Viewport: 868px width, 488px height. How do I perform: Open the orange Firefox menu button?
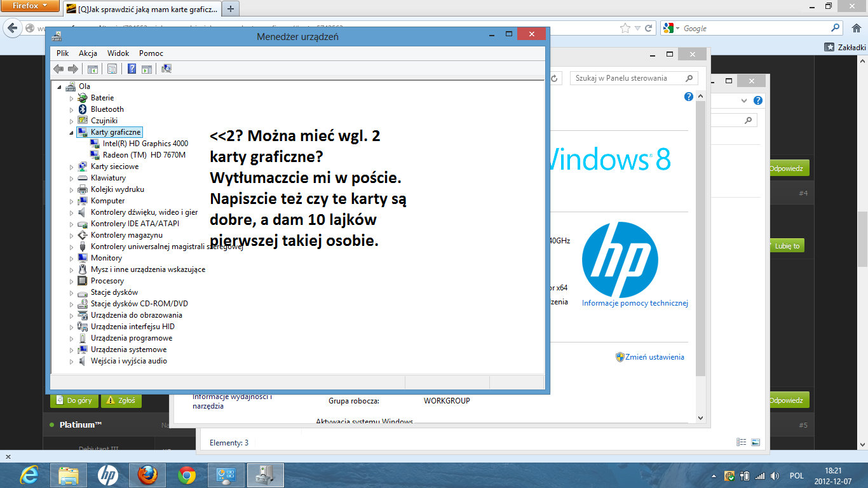[x=30, y=6]
